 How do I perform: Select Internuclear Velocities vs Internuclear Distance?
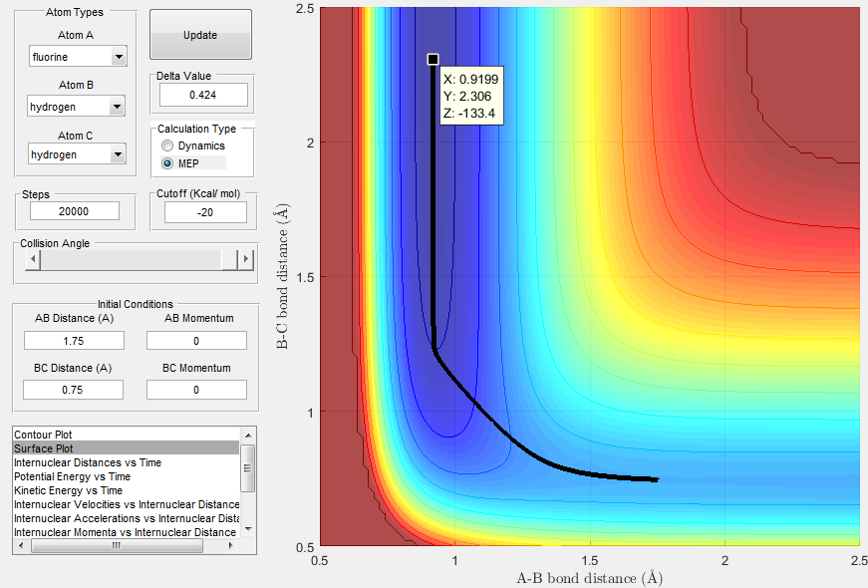click(x=127, y=504)
